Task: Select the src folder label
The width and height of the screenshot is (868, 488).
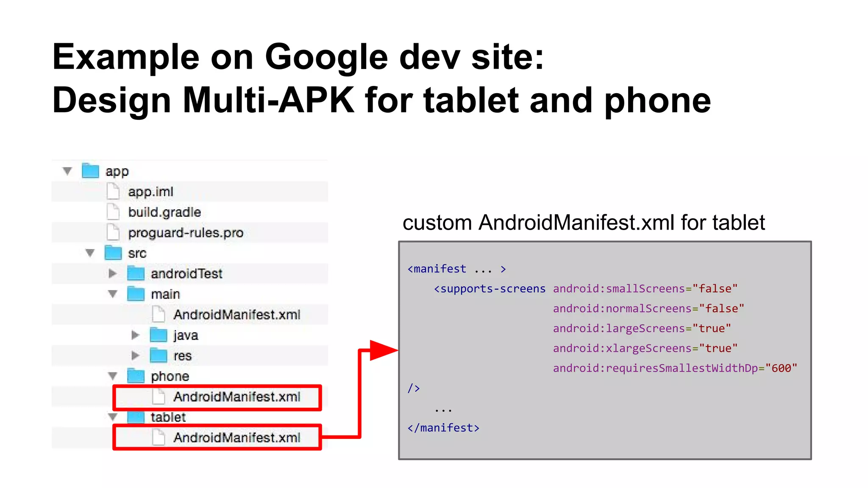Action: click(x=137, y=253)
